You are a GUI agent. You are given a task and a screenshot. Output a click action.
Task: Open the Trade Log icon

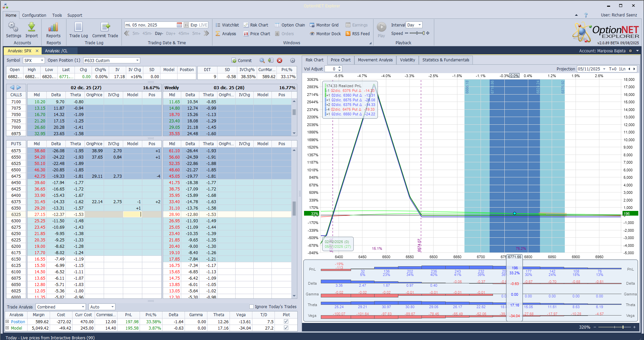tap(79, 27)
